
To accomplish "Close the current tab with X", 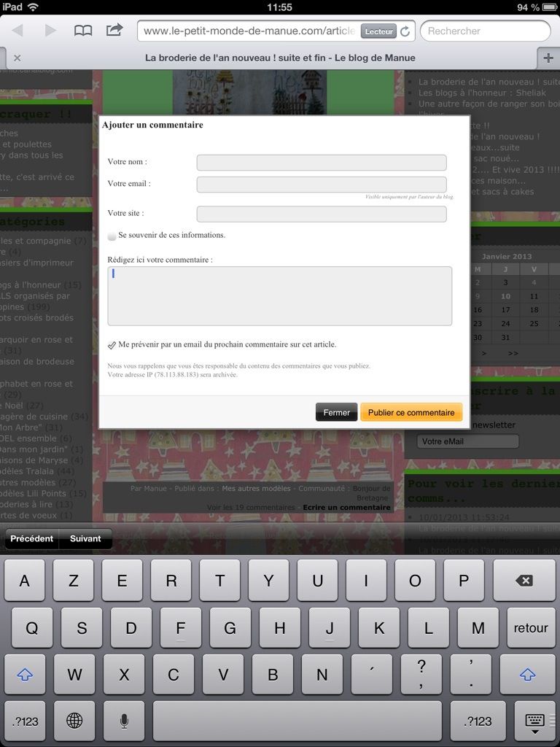I will [x=17, y=58].
